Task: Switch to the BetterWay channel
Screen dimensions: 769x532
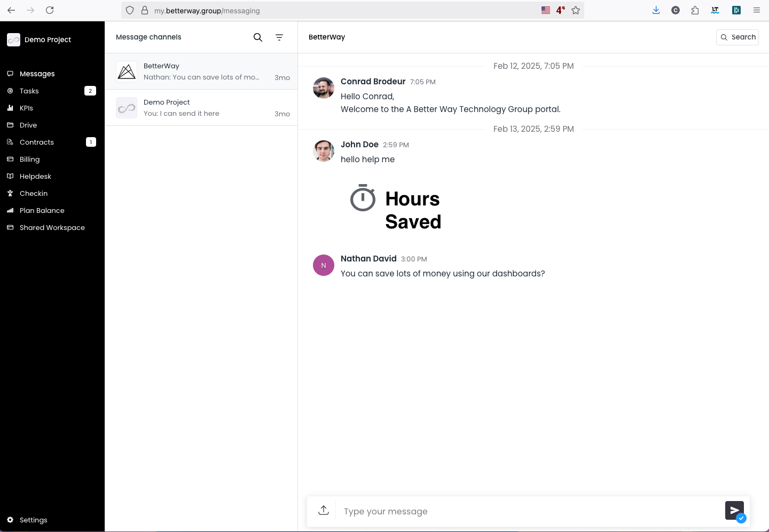Action: click(x=201, y=71)
